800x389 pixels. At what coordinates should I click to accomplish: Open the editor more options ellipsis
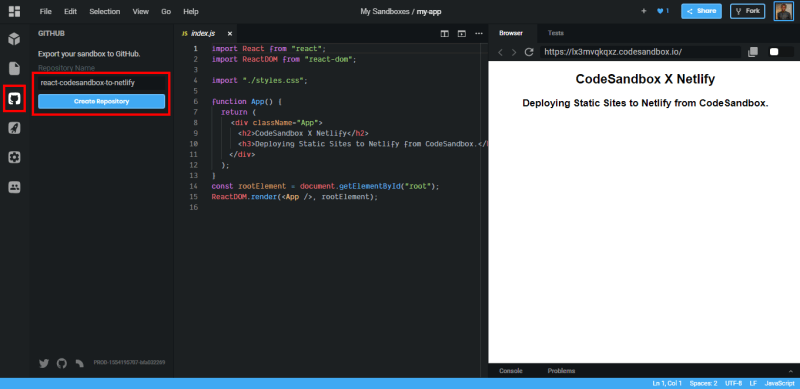tap(479, 34)
